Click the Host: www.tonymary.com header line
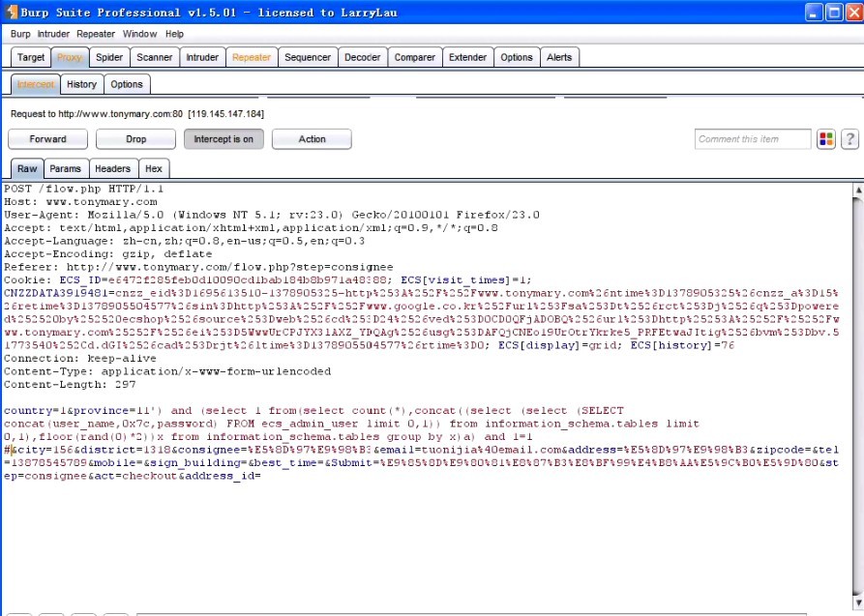The image size is (864, 616). coord(80,202)
